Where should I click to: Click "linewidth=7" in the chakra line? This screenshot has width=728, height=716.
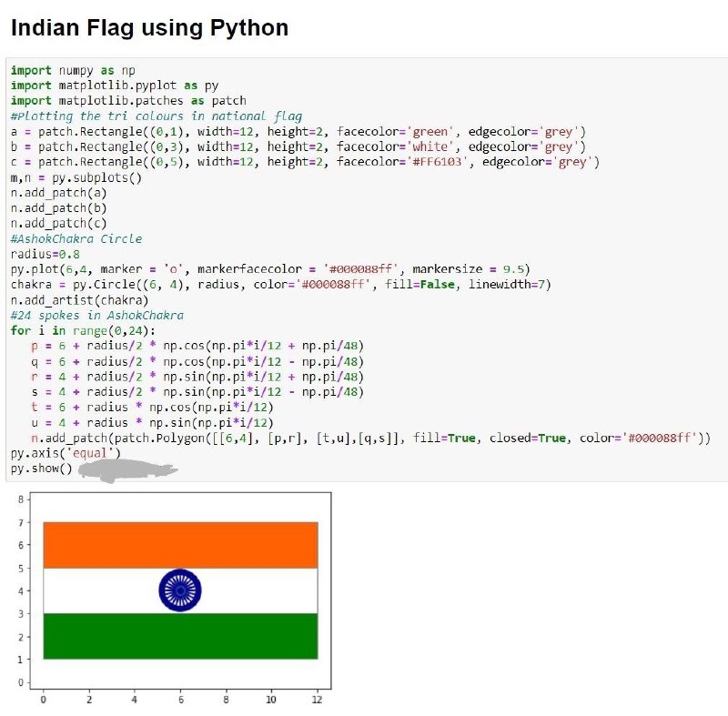[507, 285]
